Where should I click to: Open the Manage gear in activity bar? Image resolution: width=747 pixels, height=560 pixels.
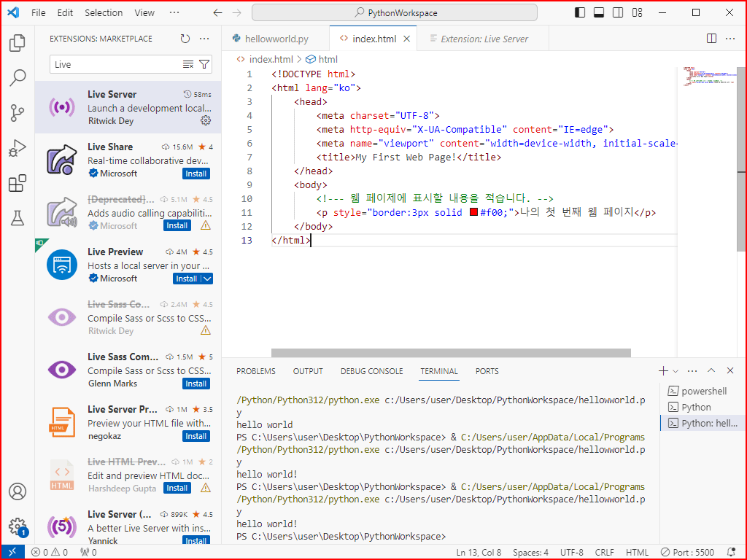pyautogui.click(x=18, y=526)
